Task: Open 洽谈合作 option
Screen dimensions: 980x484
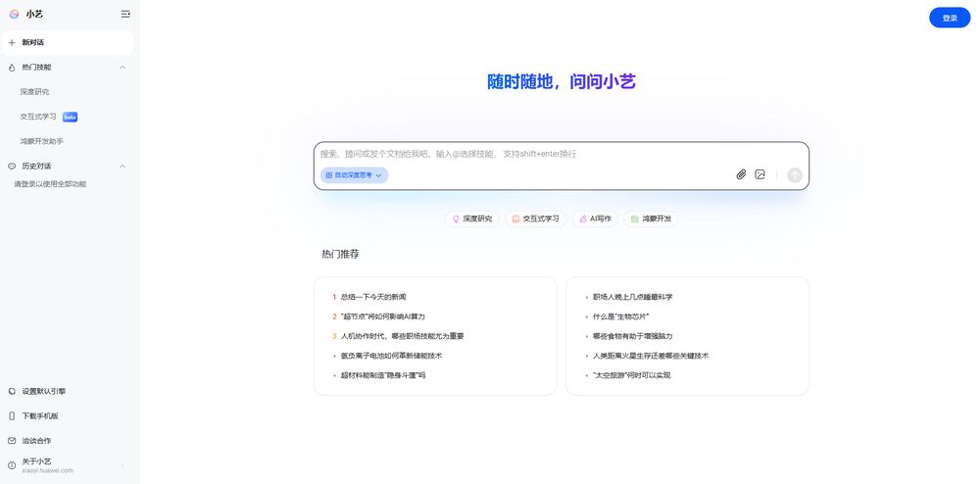Action: click(x=36, y=440)
